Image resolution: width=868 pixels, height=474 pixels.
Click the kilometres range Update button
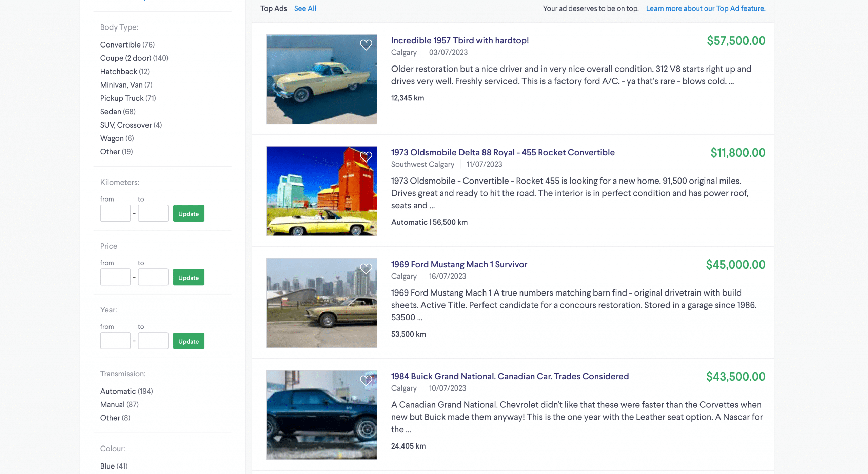coord(189,213)
